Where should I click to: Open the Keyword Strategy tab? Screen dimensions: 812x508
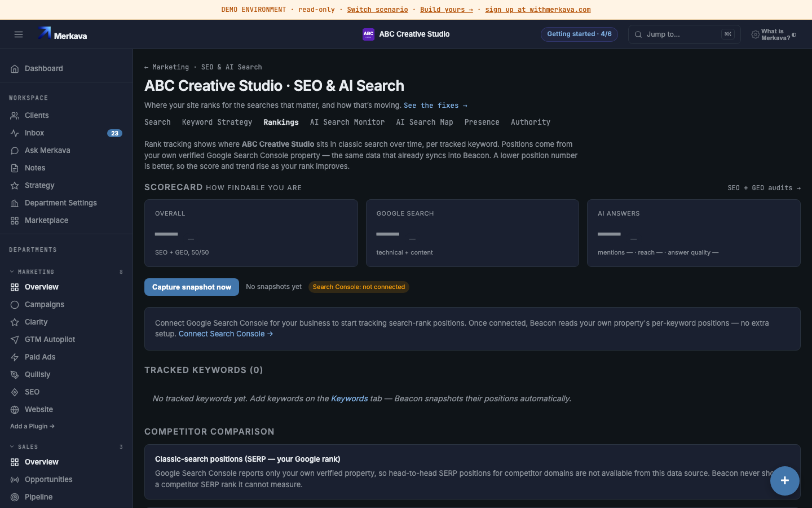point(217,122)
